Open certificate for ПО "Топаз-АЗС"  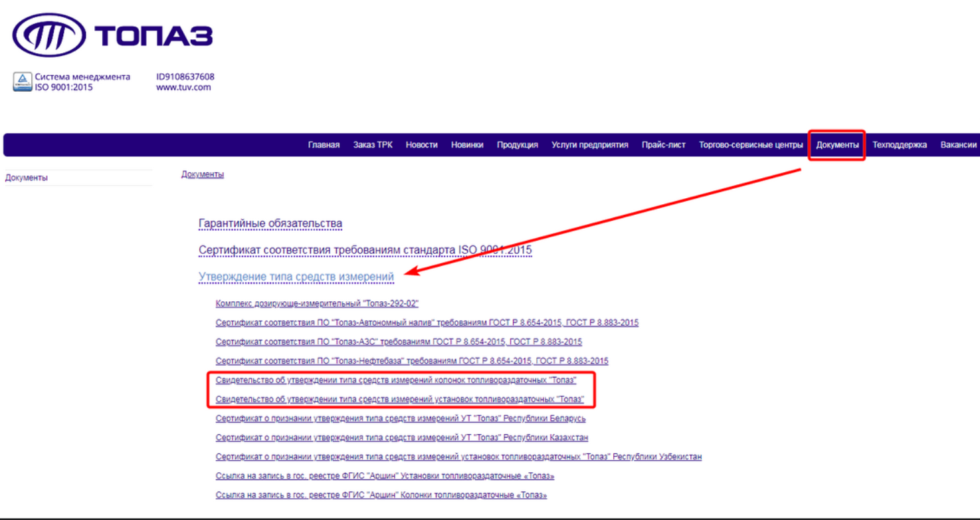click(399, 342)
